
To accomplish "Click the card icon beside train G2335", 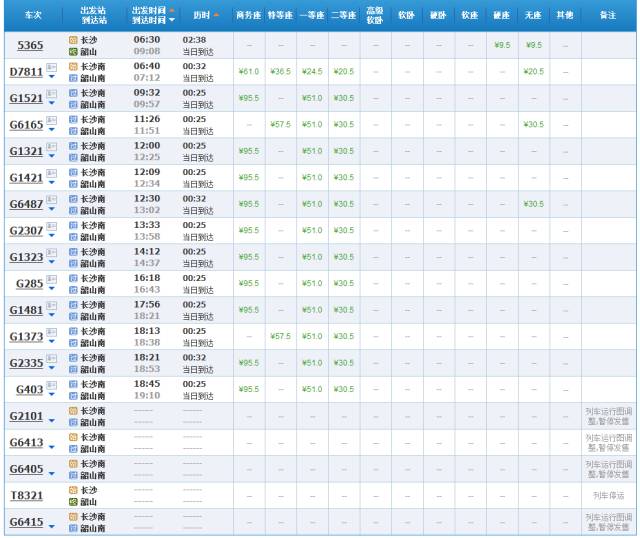I will pyautogui.click(x=51, y=358).
